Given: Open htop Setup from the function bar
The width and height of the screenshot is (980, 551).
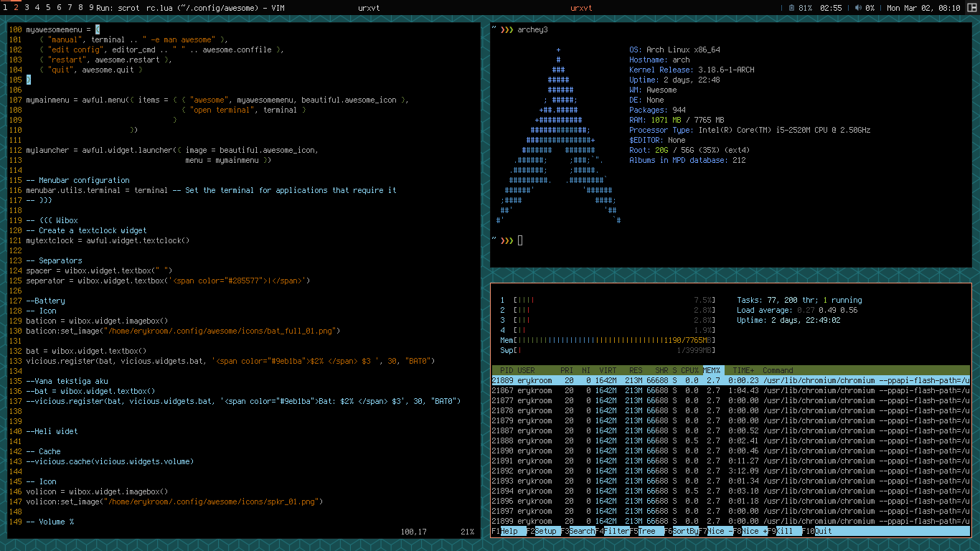Looking at the screenshot, I should pos(546,531).
